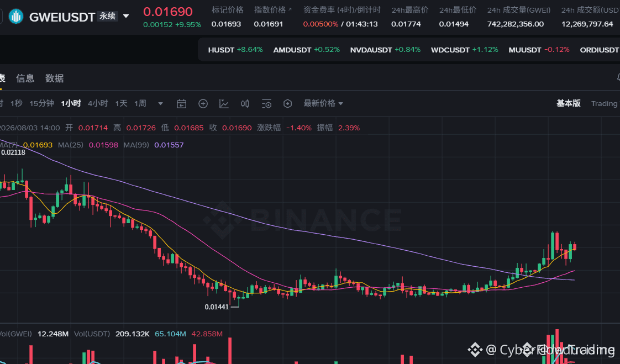The width and height of the screenshot is (620, 364).
Task: Open HUSDT ticker in the marquee
Action: [235, 50]
